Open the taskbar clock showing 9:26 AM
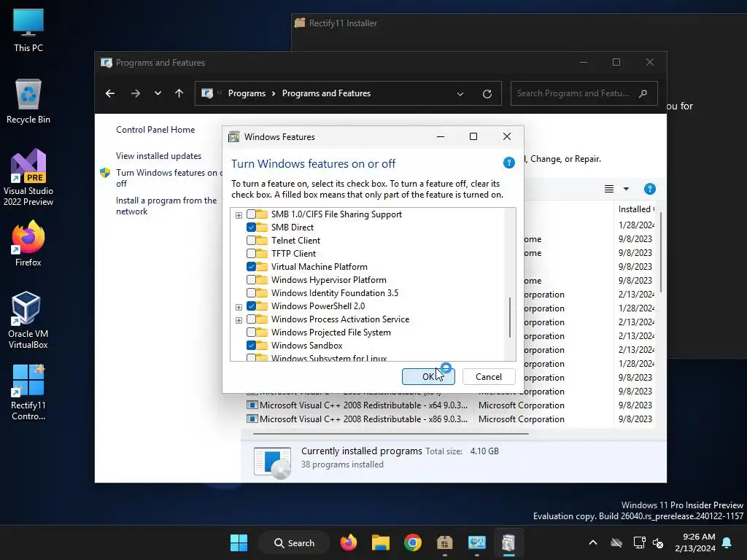The height and width of the screenshot is (560, 747). tap(694, 542)
